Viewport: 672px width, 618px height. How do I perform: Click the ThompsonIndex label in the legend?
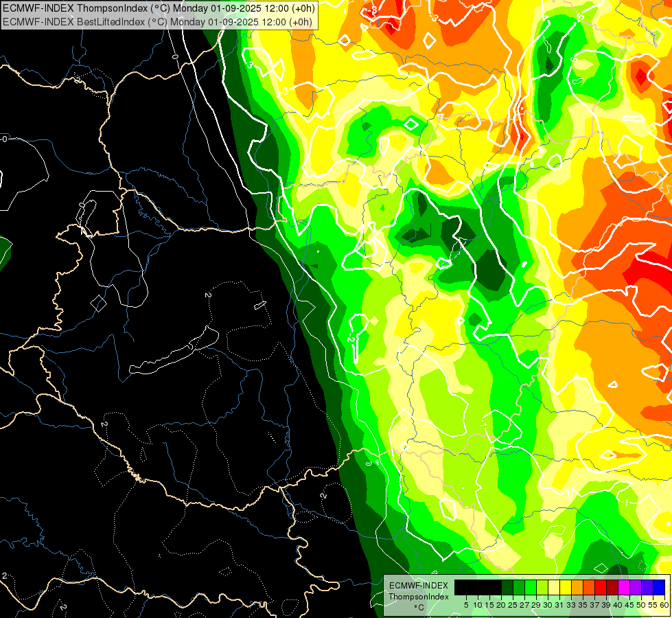coord(419,597)
